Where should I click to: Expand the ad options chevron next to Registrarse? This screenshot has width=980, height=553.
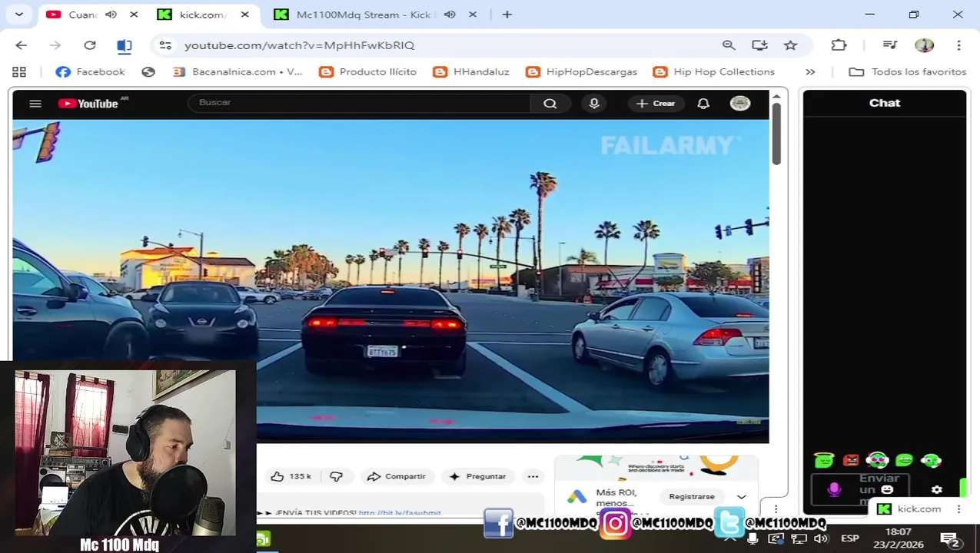click(x=742, y=497)
